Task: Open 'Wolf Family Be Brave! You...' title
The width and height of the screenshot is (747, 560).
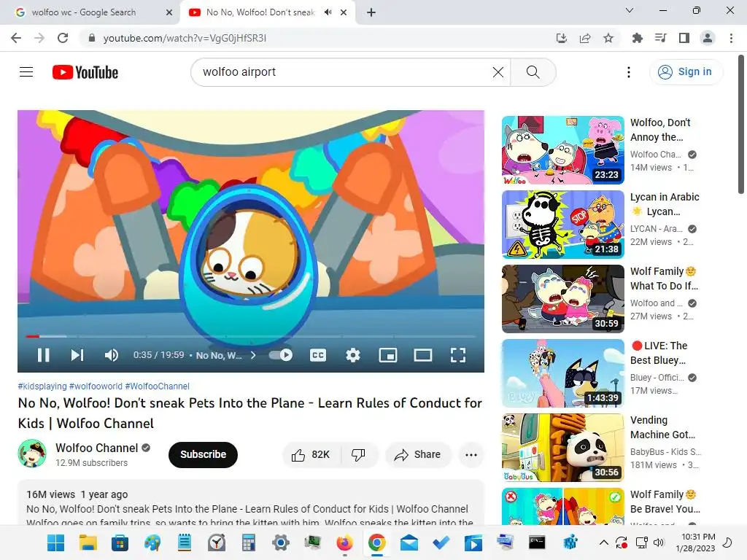Action: coord(665,502)
